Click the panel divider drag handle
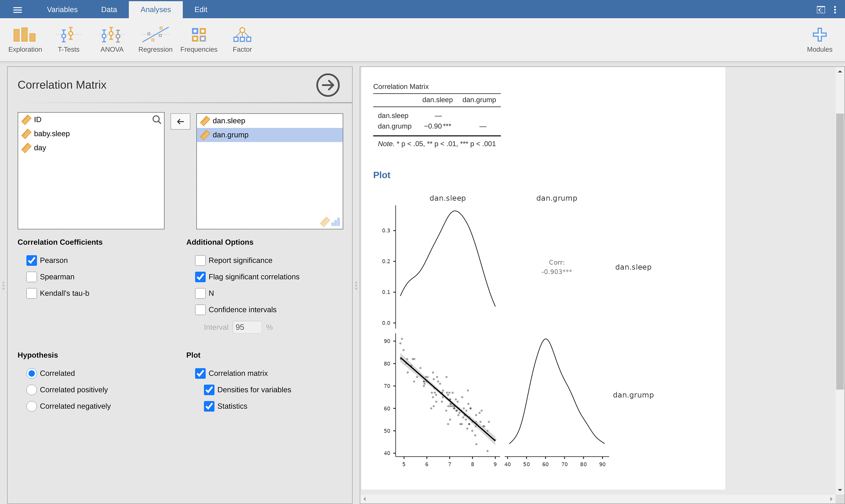The width and height of the screenshot is (845, 504). pos(356,285)
